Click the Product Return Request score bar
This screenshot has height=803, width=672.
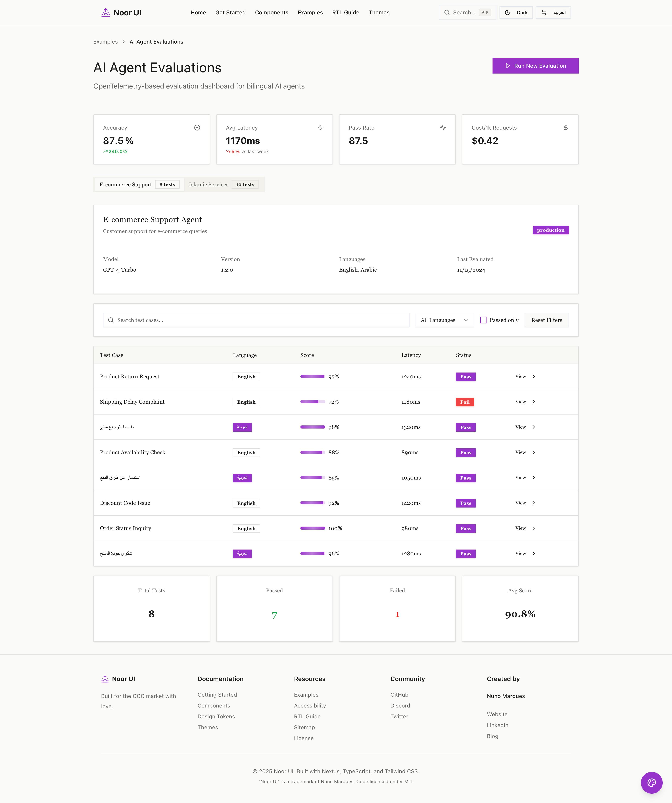pyautogui.click(x=312, y=377)
